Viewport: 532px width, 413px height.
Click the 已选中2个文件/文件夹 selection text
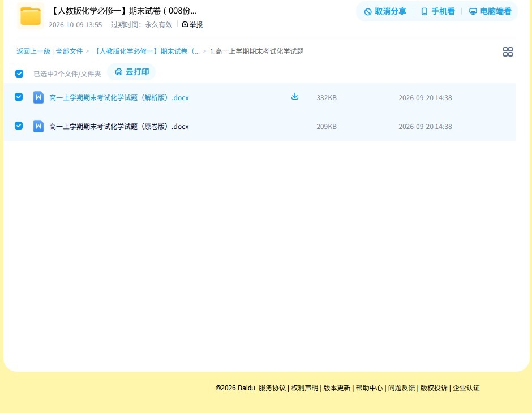click(x=67, y=74)
